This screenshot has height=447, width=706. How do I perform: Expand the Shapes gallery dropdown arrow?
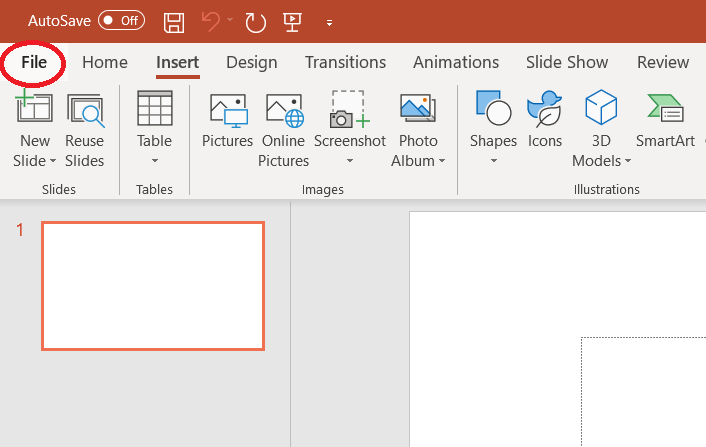[493, 161]
